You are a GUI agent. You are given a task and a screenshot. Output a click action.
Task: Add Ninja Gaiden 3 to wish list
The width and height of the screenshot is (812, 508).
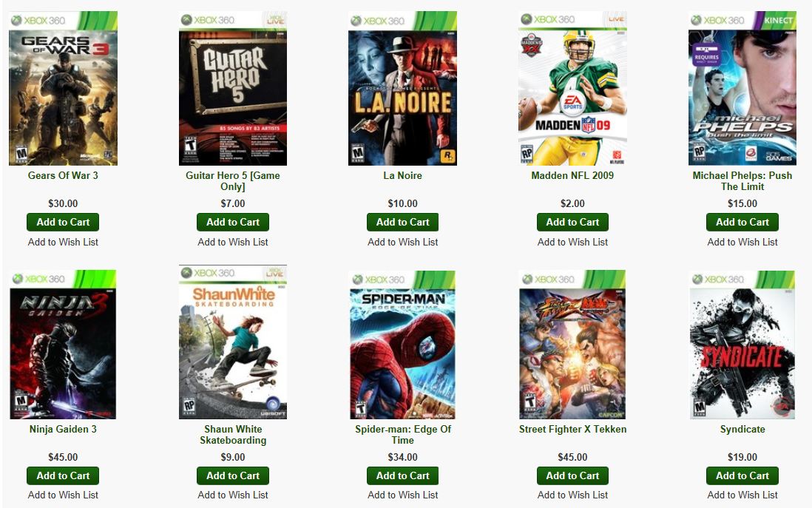pyautogui.click(x=63, y=495)
